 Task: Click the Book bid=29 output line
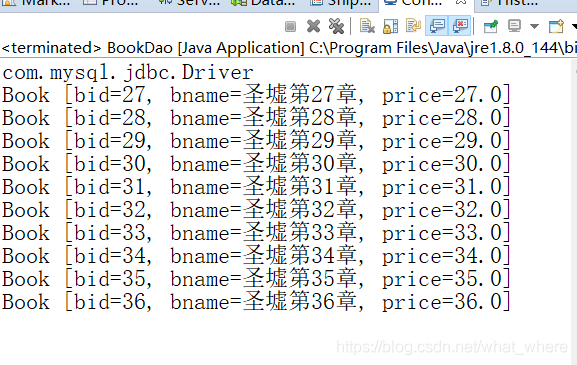[256, 141]
